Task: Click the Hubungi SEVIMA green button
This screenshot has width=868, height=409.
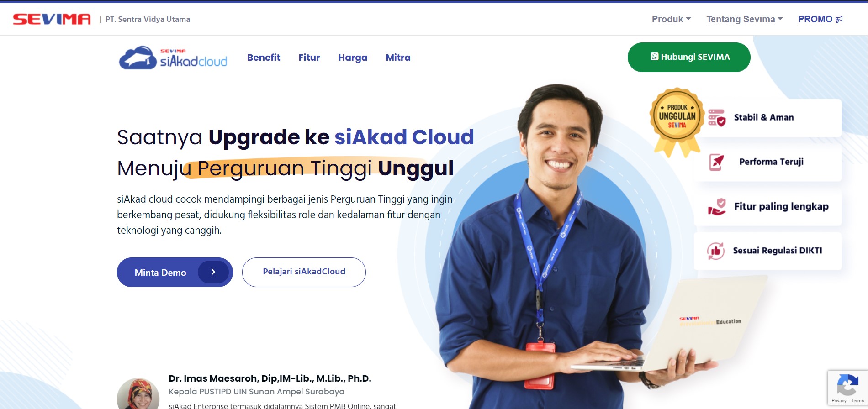Action: coord(689,57)
